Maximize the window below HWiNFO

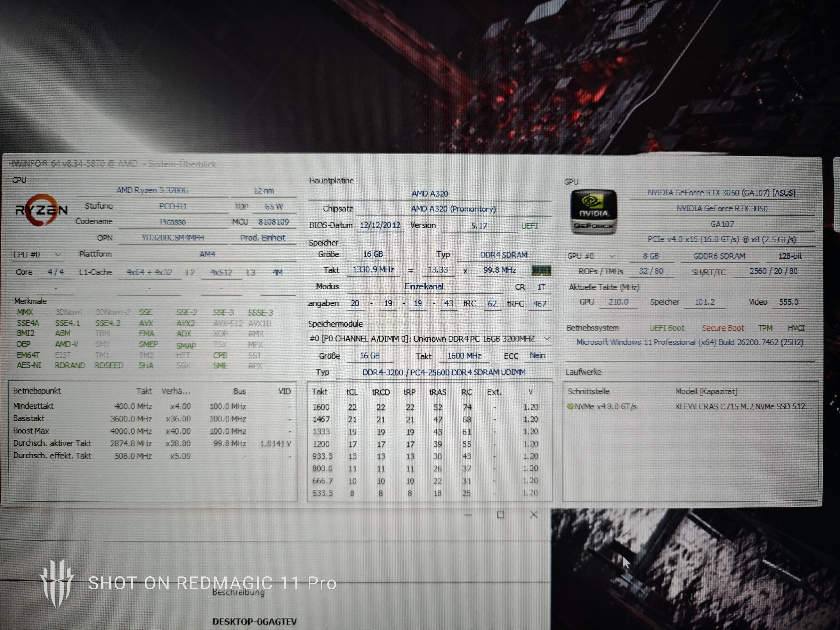pos(501,515)
